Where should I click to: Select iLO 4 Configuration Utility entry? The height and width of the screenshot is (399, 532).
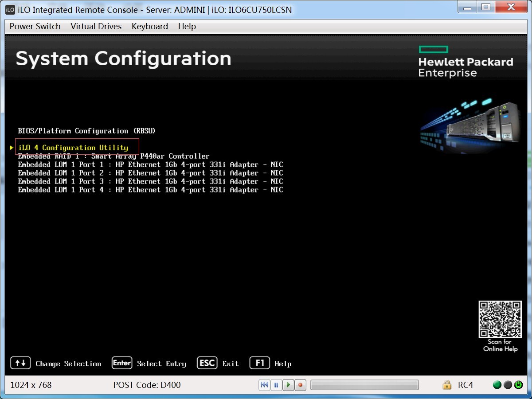(x=73, y=148)
